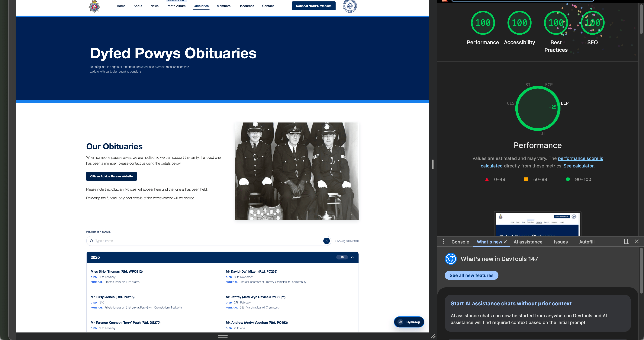Click the Accessibility 100 score gauge
The image size is (644, 340).
(519, 23)
